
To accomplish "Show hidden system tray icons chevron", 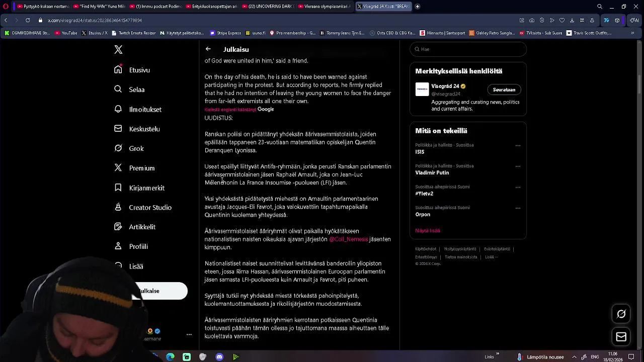I will pyautogui.click(x=575, y=357).
